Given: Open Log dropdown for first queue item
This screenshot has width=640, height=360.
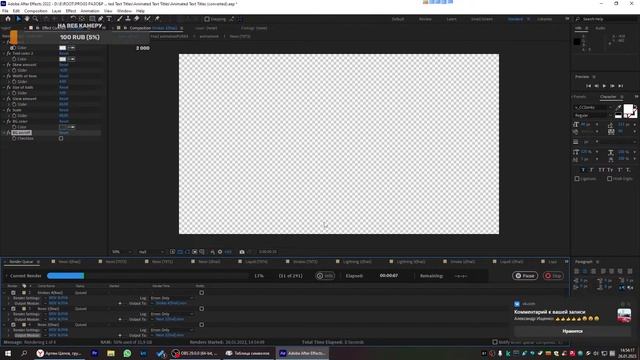Looking at the screenshot, I should click(x=171, y=298).
